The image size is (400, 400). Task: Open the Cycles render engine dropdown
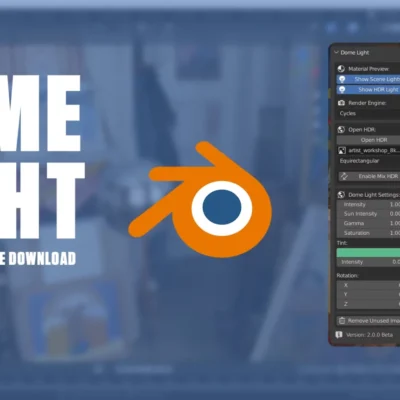[368, 114]
